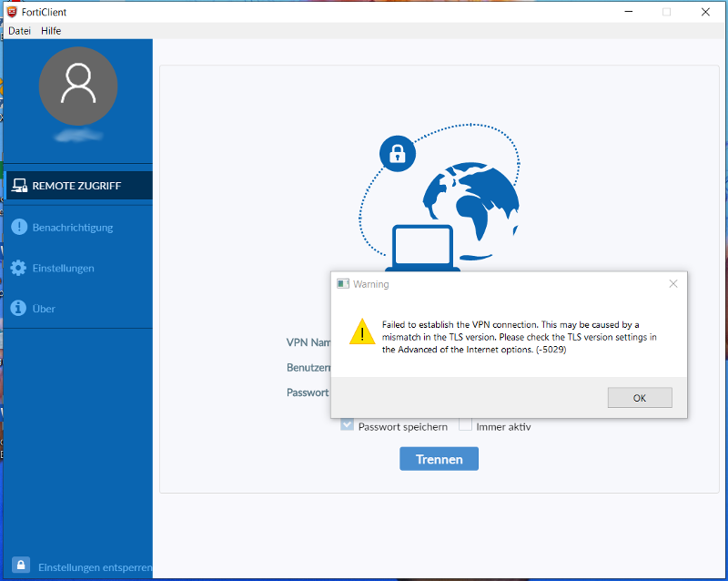The height and width of the screenshot is (581, 728).
Task: Click the Trennen button
Action: 439,459
